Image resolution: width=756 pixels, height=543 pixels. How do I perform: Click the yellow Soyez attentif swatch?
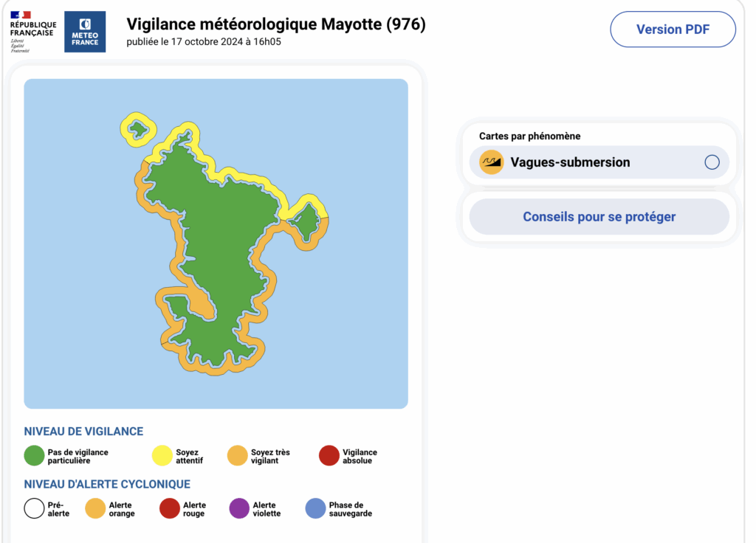point(162,456)
